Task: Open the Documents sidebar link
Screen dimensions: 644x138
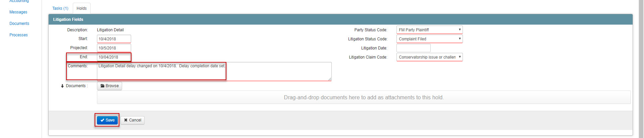Action: [x=19, y=24]
